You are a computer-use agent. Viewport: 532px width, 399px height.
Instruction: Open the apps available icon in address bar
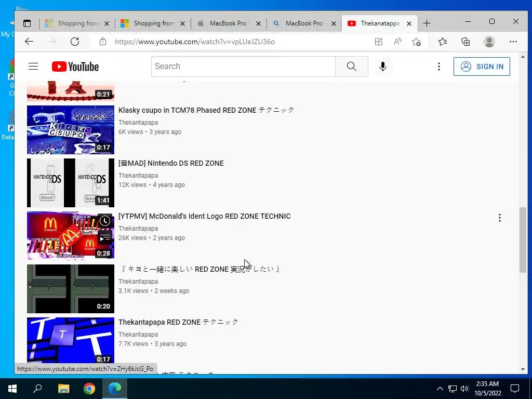click(x=379, y=42)
